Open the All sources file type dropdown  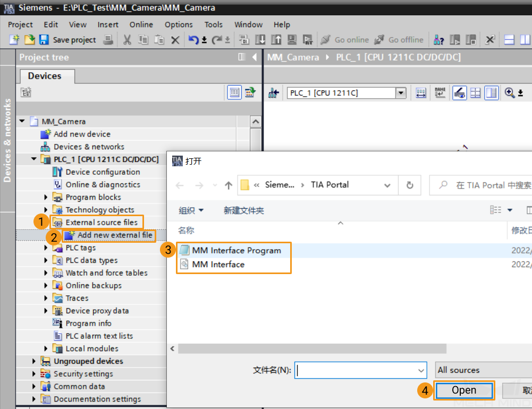coord(484,370)
